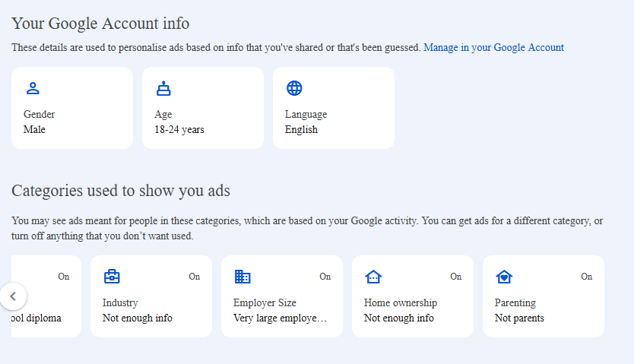634x364 pixels.
Task: Select the English language value
Action: [301, 130]
